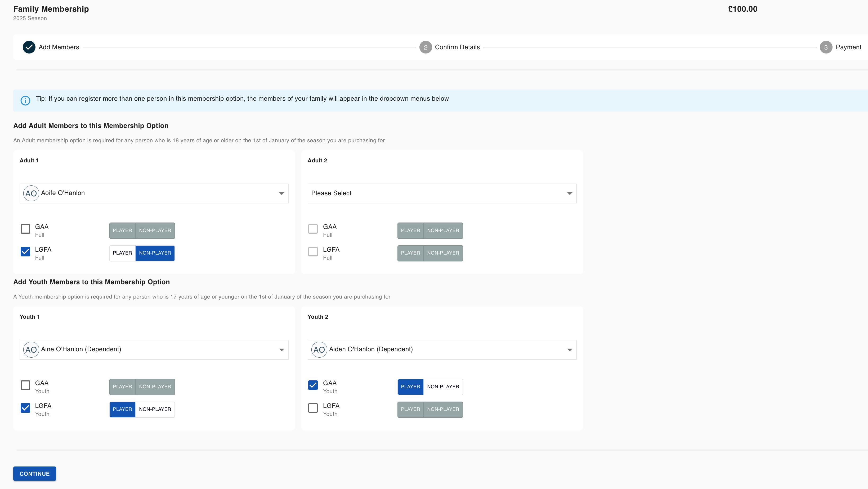Image resolution: width=868 pixels, height=489 pixels.
Task: Click the Add Members checkmark step icon
Action: [29, 47]
